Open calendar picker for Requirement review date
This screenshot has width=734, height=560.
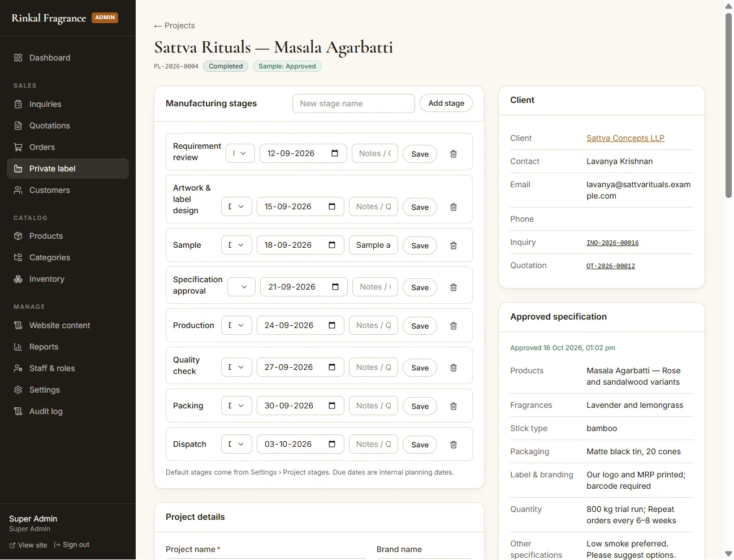click(x=335, y=153)
